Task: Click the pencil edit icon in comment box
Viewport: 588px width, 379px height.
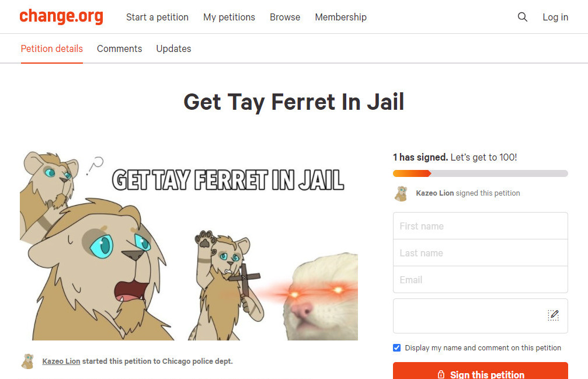Action: (x=553, y=315)
